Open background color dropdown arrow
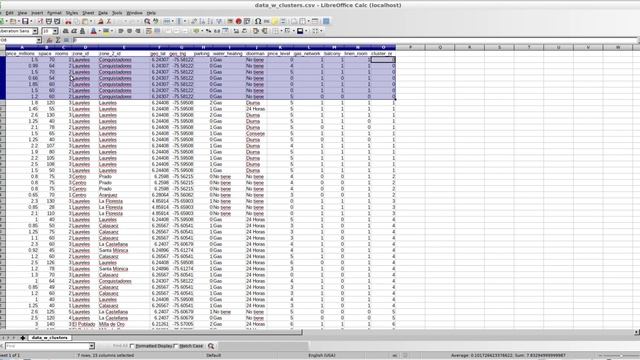This screenshot has height=360, width=640. click(x=111, y=31)
